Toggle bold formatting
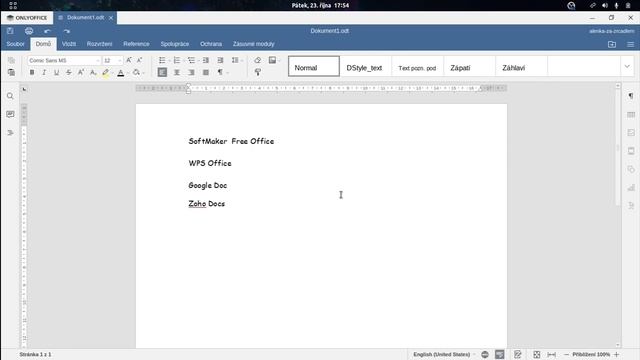This screenshot has height=360, width=640. (32, 72)
